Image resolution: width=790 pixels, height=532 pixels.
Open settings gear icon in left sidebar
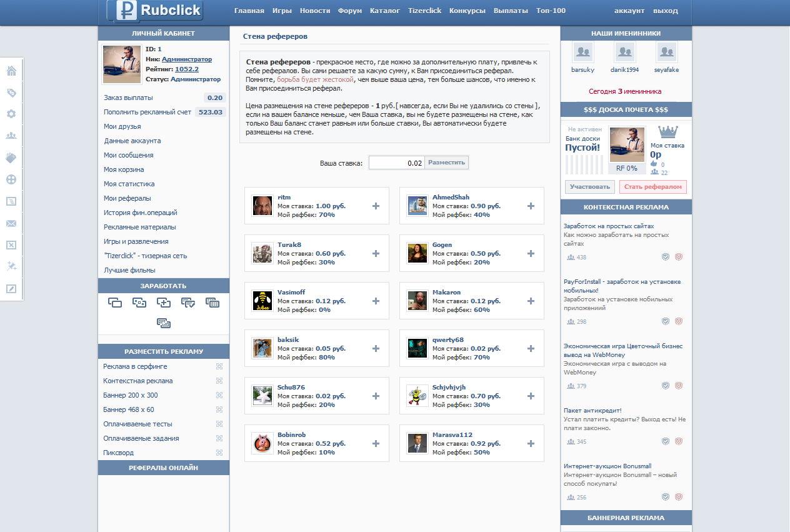pos(11,114)
